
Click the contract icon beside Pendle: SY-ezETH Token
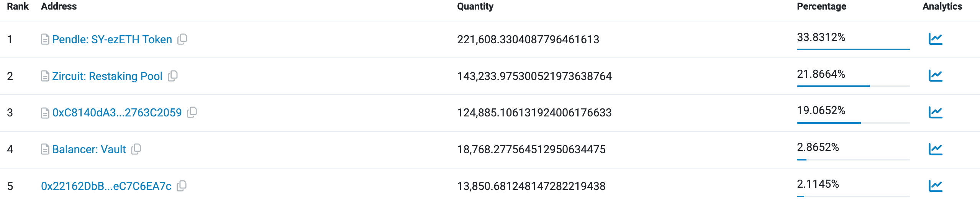pos(45,39)
